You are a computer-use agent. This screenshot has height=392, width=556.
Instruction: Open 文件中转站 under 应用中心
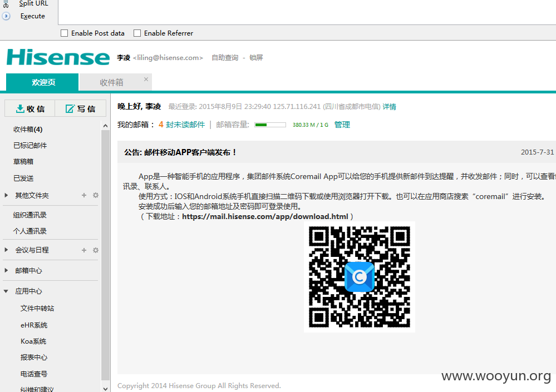coord(37,309)
